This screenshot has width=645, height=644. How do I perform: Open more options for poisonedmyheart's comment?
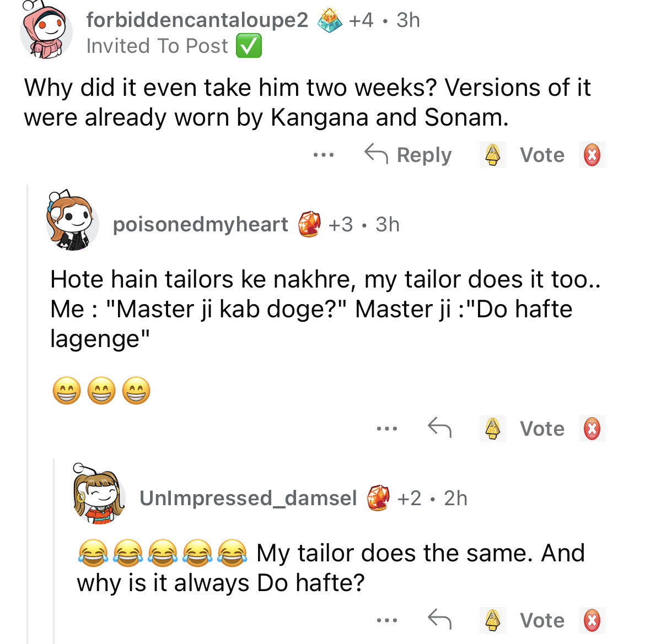pos(387,429)
